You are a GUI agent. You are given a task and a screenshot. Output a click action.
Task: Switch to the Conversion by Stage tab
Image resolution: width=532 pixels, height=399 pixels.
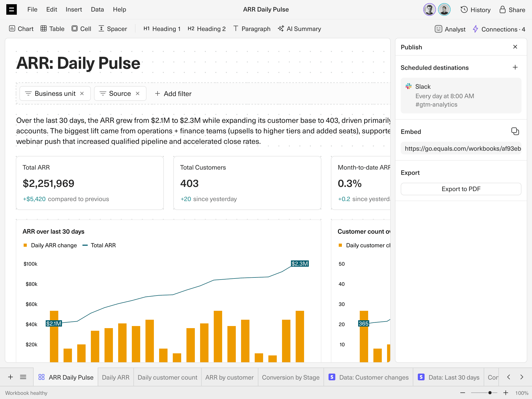tap(290, 377)
